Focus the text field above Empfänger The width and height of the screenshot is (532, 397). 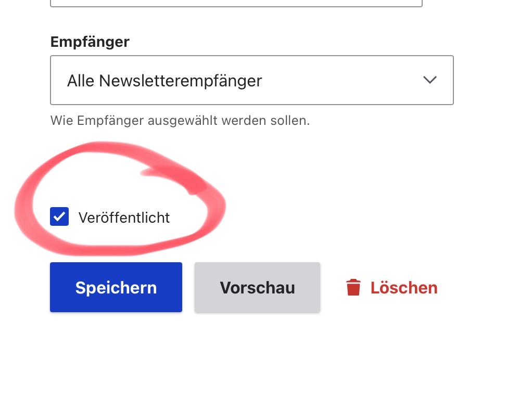pyautogui.click(x=236, y=3)
